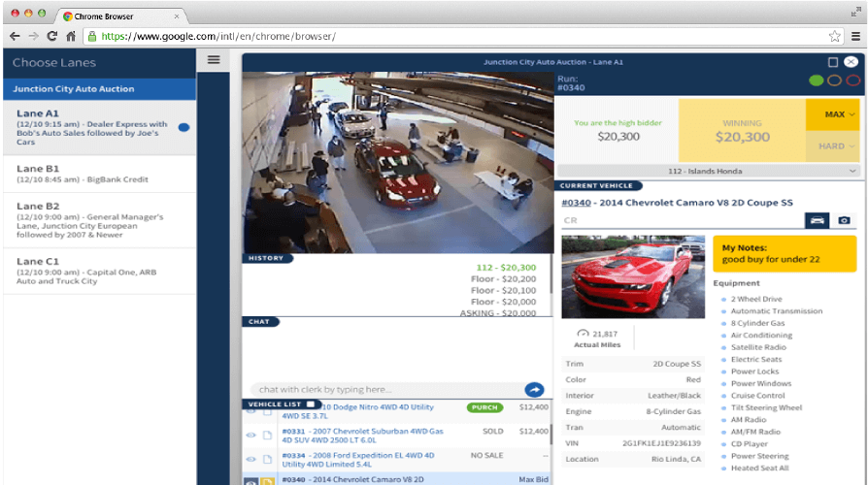Screen dimensions: 868x485
Task: Click the green PURCH badge
Action: 484,407
